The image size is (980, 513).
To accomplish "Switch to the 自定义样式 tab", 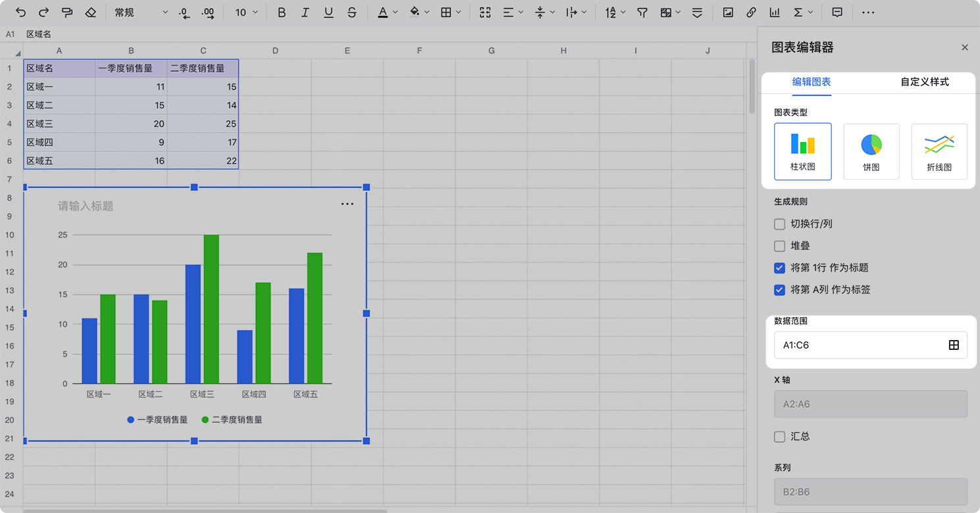I will [x=925, y=82].
